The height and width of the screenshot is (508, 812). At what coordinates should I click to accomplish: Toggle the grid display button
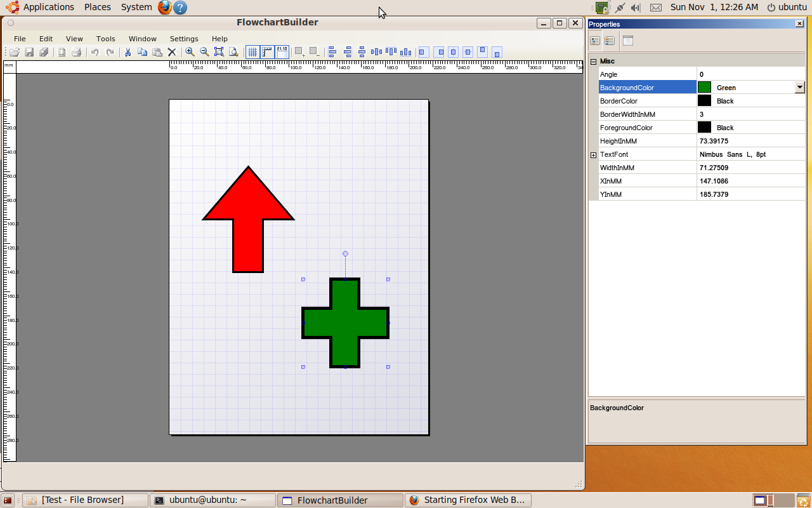point(252,52)
